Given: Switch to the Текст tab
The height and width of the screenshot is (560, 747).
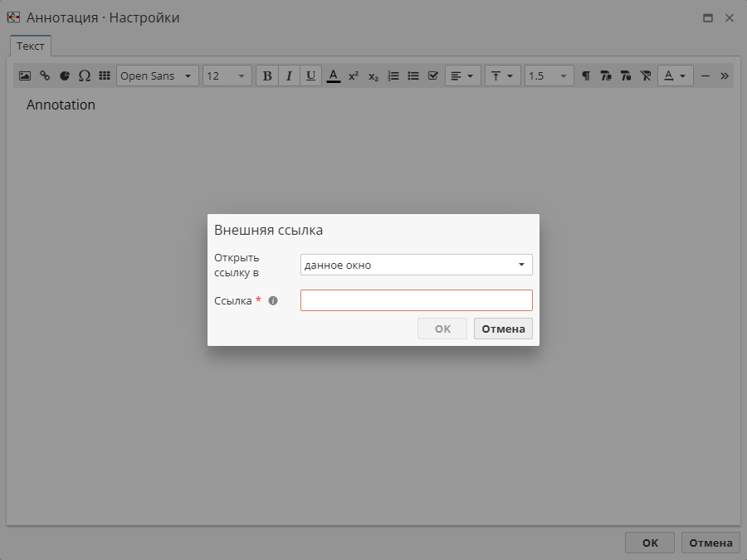Looking at the screenshot, I should coord(31,46).
